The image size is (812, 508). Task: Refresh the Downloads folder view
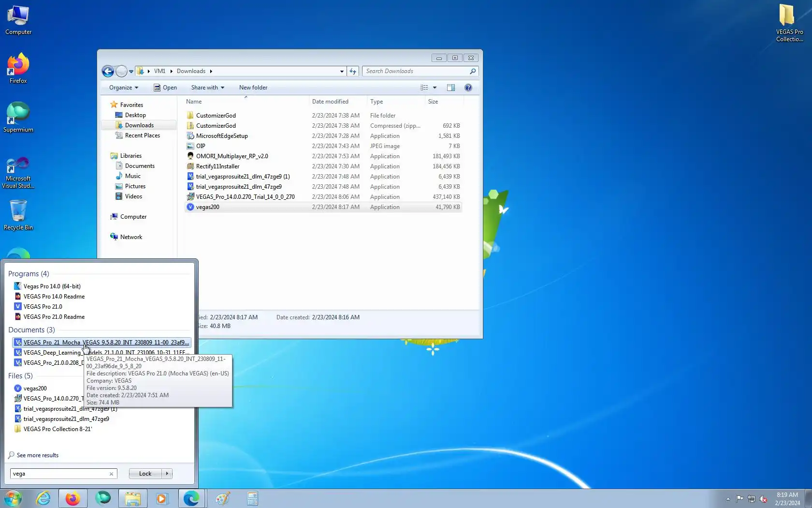353,71
